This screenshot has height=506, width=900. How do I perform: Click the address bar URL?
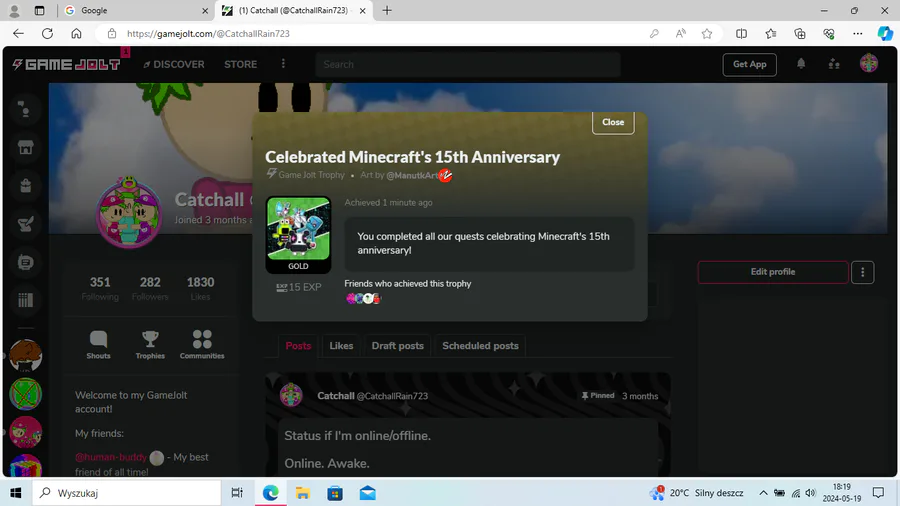pyautogui.click(x=208, y=34)
